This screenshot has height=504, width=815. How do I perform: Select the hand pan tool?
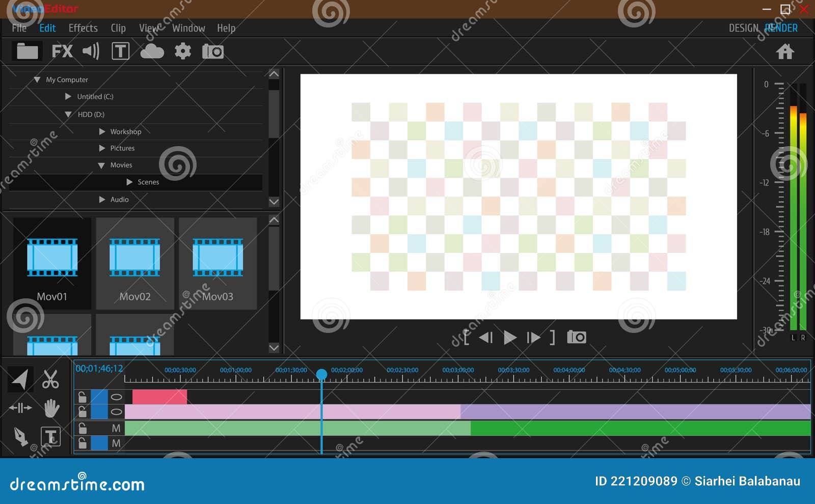(50, 408)
